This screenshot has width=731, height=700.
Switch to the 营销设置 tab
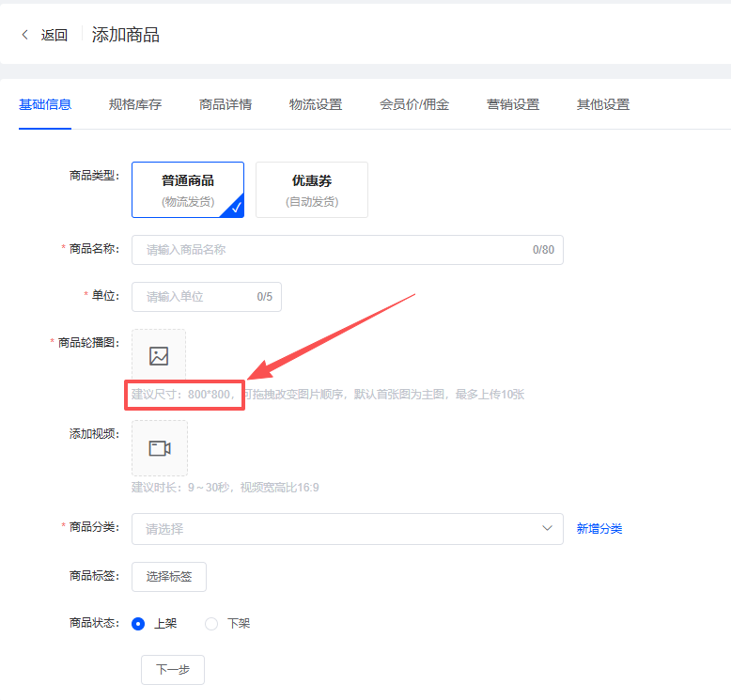pyautogui.click(x=513, y=104)
